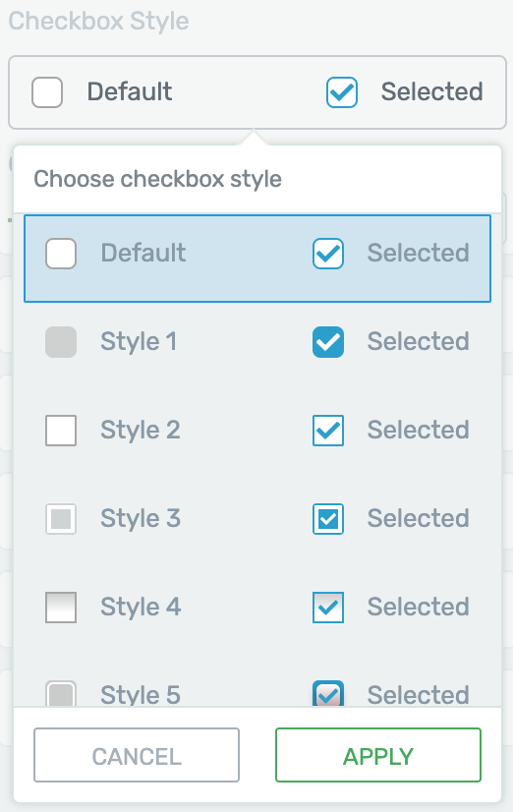
Task: Click the unchecked Style 5 checkbox
Action: click(61, 693)
